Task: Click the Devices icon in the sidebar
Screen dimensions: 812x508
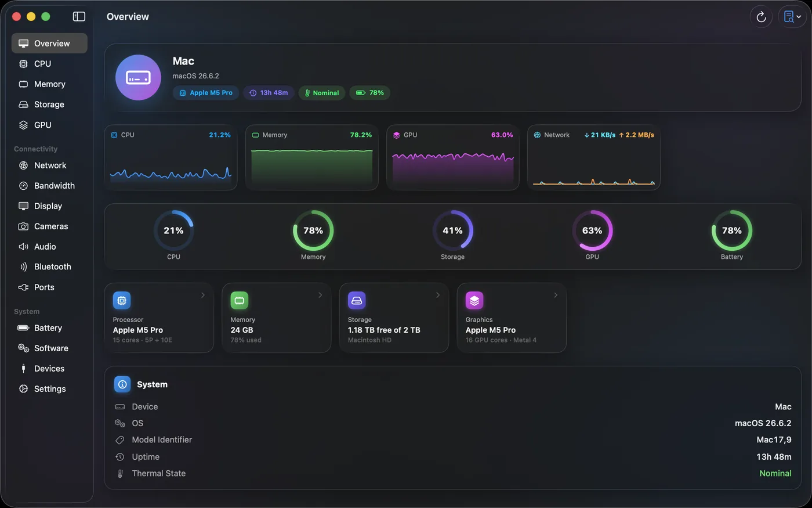Action: (23, 369)
